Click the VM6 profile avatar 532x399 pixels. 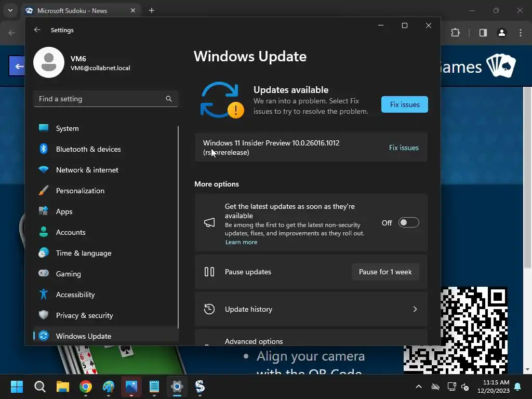click(x=49, y=62)
